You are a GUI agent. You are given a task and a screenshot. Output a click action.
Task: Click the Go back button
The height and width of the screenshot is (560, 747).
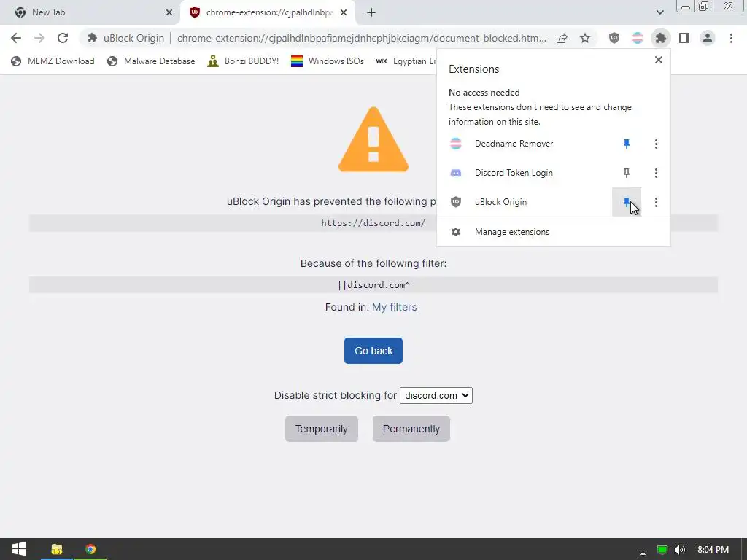(x=373, y=351)
